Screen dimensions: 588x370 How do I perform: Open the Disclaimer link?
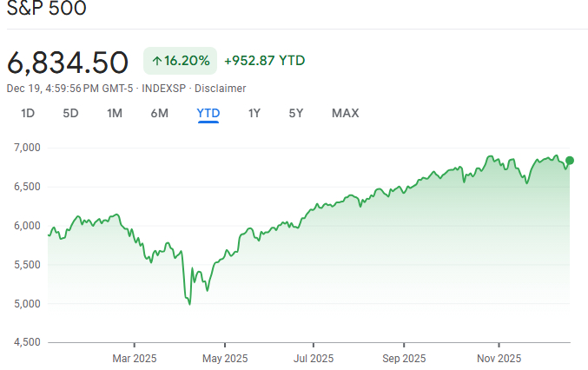(x=220, y=89)
